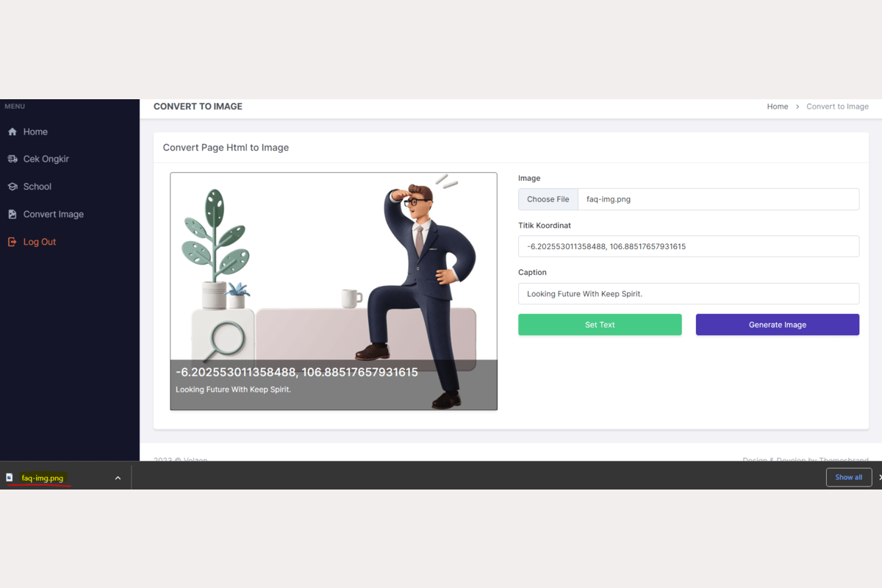Click the Choose File button
882x588 pixels.
coord(548,199)
